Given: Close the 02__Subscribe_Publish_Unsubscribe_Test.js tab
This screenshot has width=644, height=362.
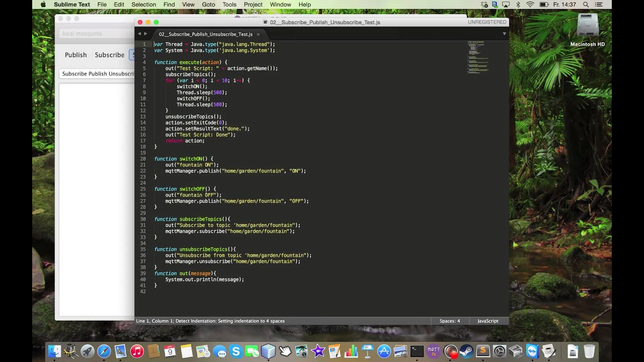Looking at the screenshot, I should coord(258,34).
